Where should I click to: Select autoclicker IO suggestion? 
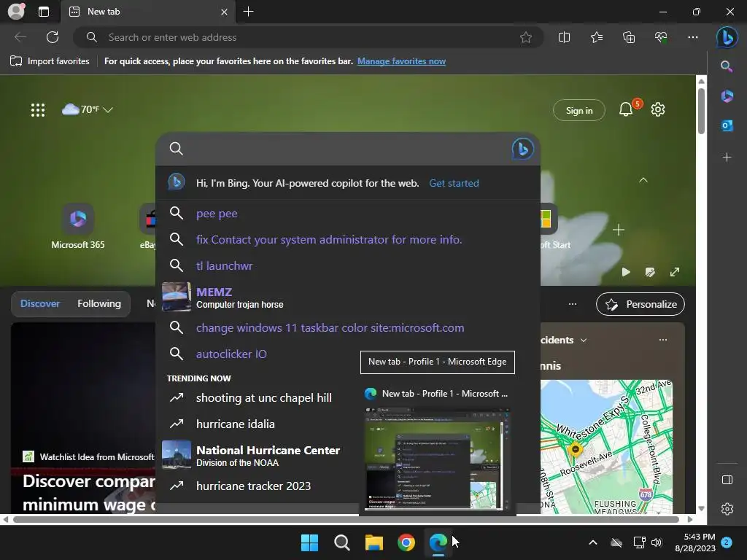click(x=258, y=354)
